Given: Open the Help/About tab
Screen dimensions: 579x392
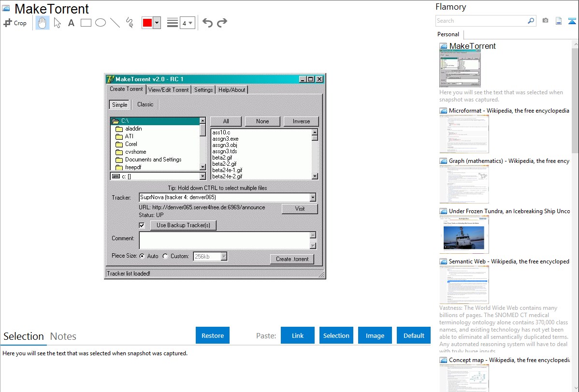Looking at the screenshot, I should coord(232,90).
